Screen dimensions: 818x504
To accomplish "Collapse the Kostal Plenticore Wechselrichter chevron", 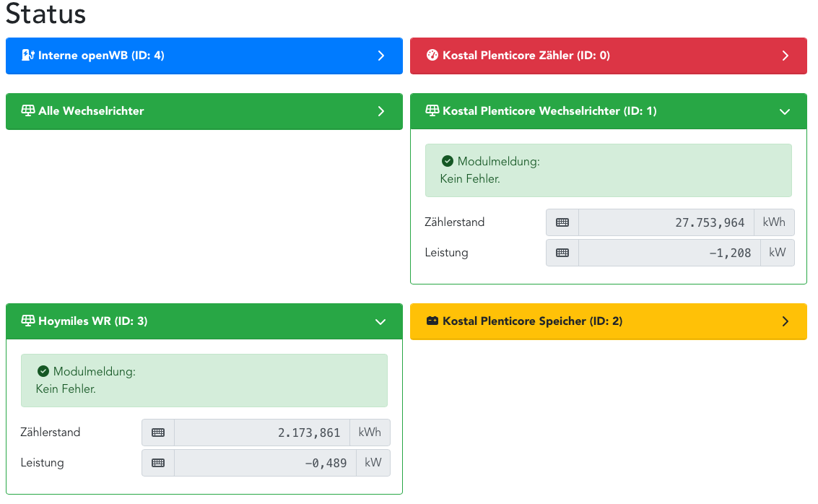I will coord(786,112).
